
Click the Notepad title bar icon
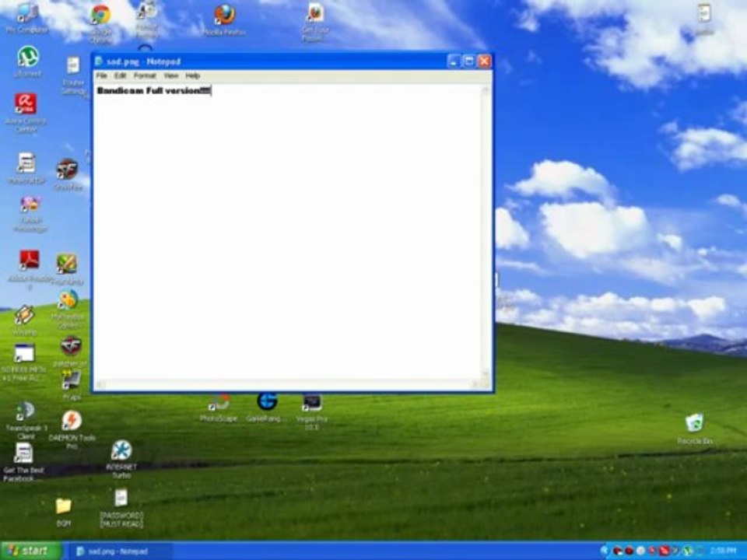tap(99, 61)
